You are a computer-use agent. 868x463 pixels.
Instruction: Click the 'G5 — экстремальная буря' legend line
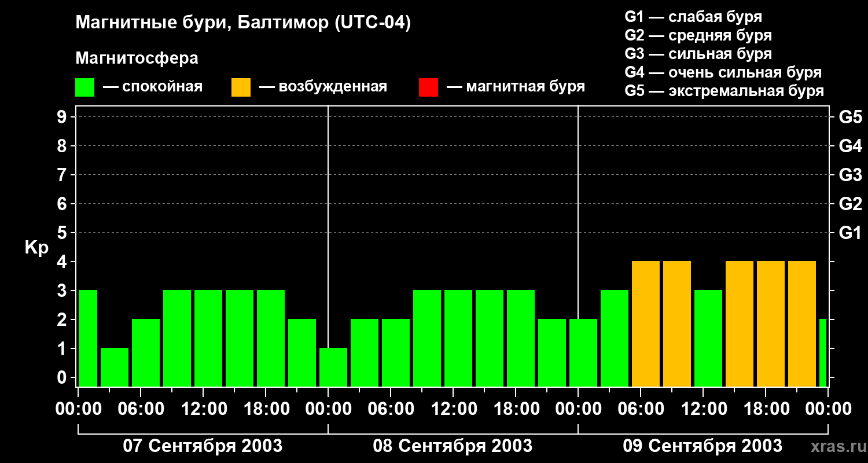pos(724,91)
